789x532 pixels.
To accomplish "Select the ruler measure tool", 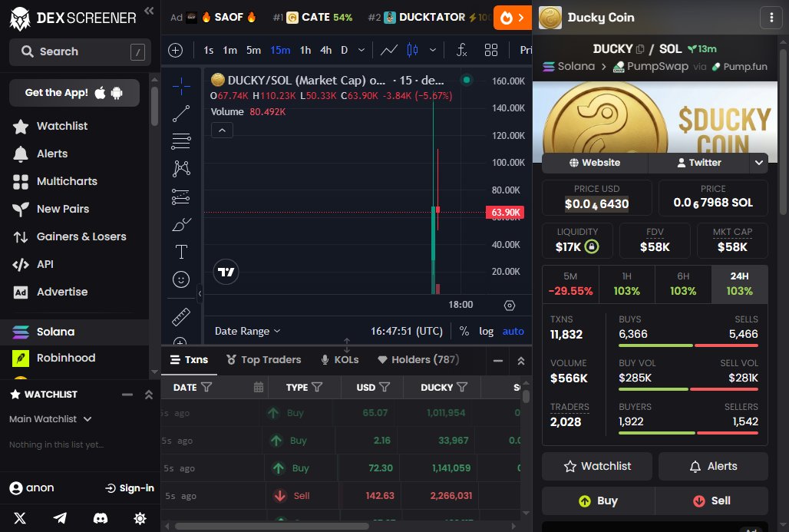I will point(181,316).
